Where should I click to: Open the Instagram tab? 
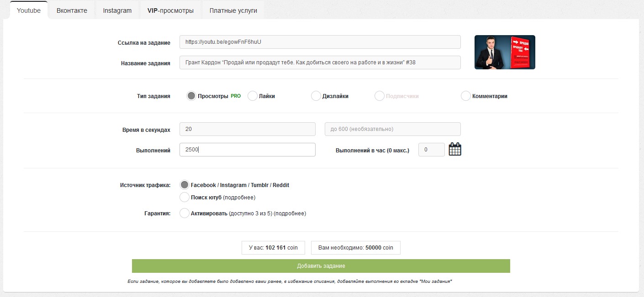[x=117, y=10]
